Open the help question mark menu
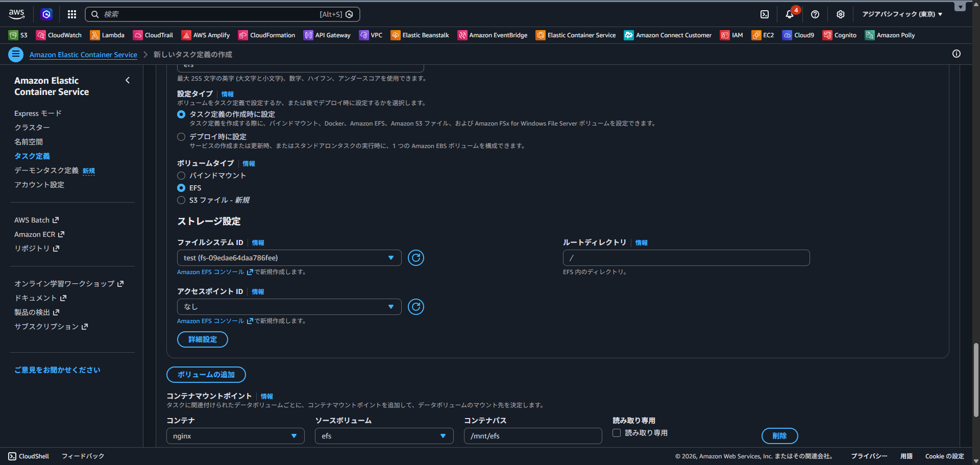The image size is (980, 465). 815,14
